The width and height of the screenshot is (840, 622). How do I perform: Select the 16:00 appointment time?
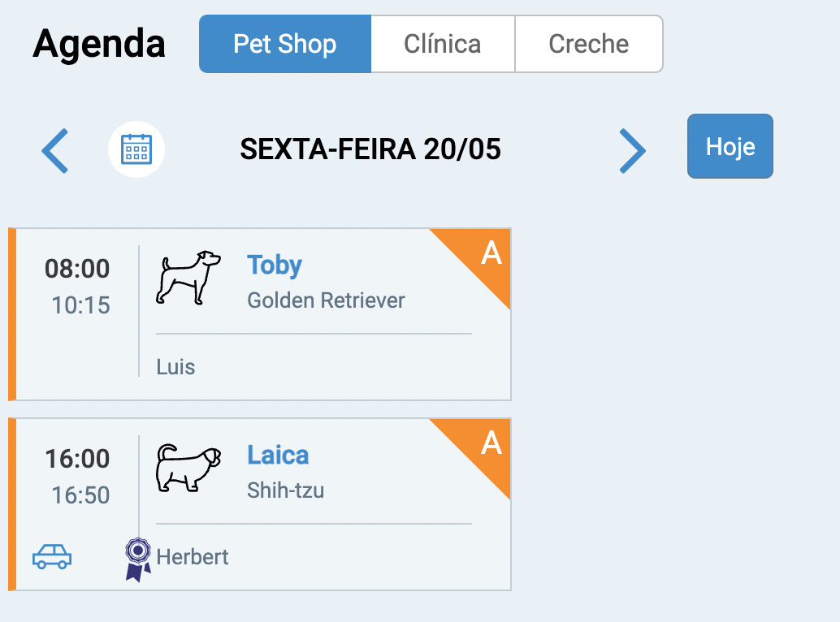[x=77, y=459]
